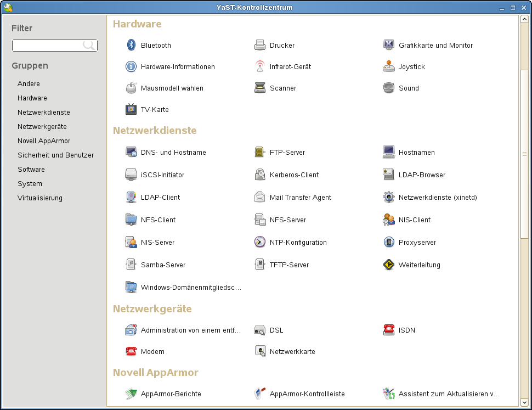The image size is (532, 410).
Task: Open the AppArmor-Kontrollleiste icon
Action: 260,394
